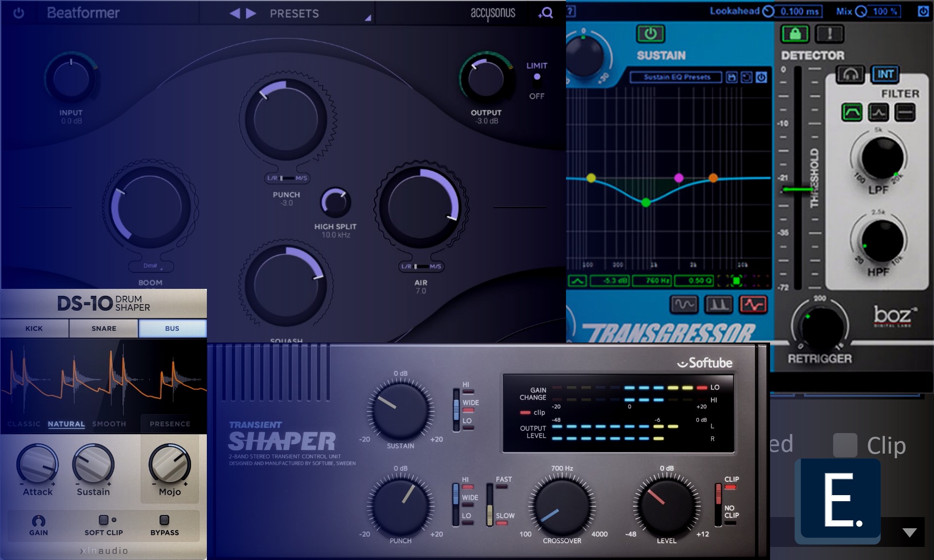Click the DETECTOR lock icon
Viewport: 934px width, 560px height.
(795, 34)
